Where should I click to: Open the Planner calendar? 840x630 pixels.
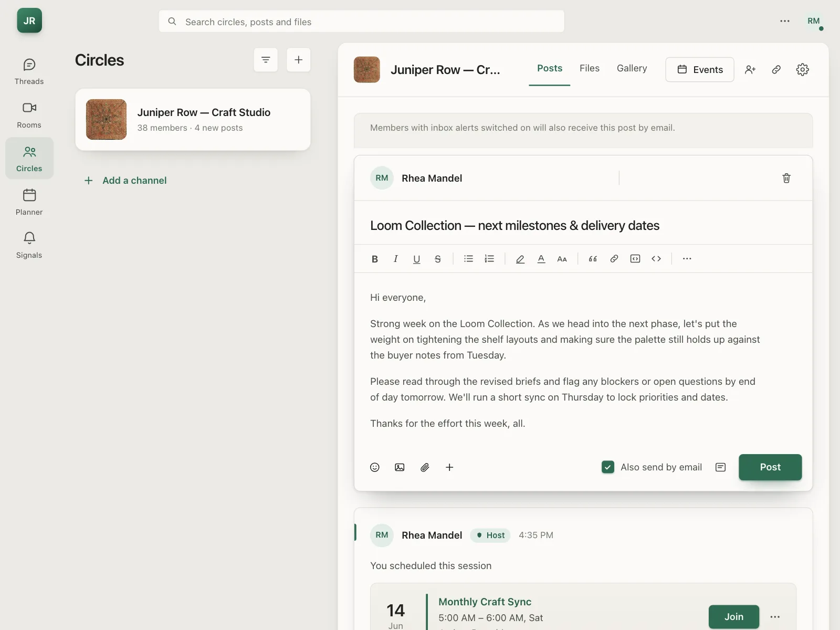(29, 202)
